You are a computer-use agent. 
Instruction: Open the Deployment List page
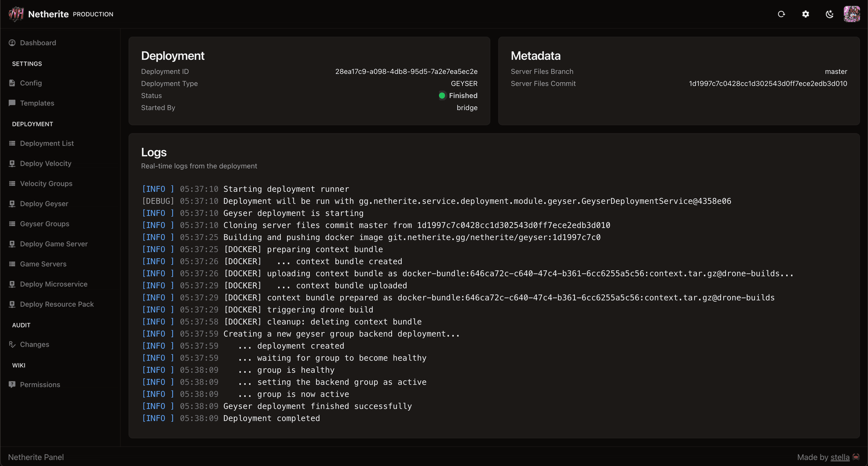point(47,143)
